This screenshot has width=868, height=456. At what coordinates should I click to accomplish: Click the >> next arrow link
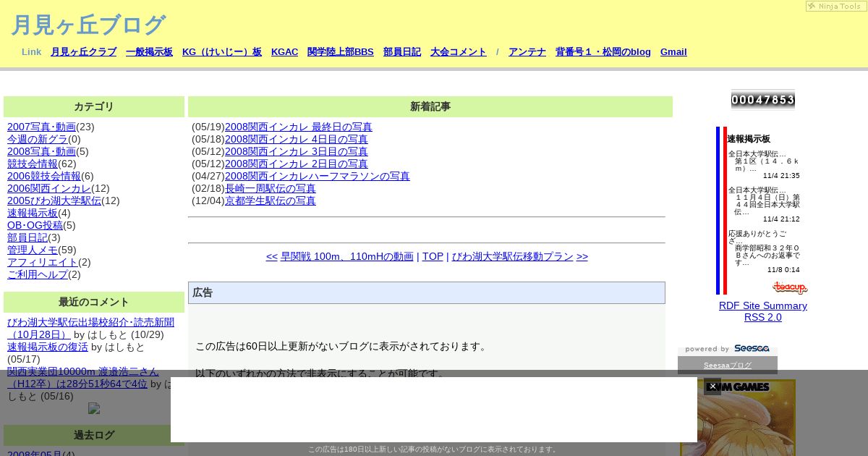(582, 256)
